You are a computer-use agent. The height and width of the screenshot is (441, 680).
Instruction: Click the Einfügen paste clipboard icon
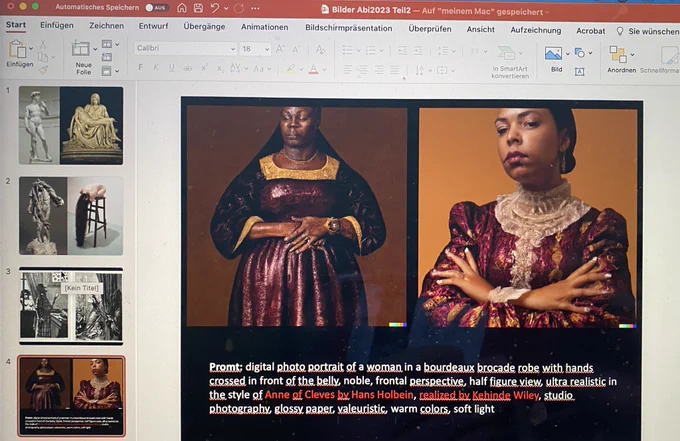click(x=17, y=49)
